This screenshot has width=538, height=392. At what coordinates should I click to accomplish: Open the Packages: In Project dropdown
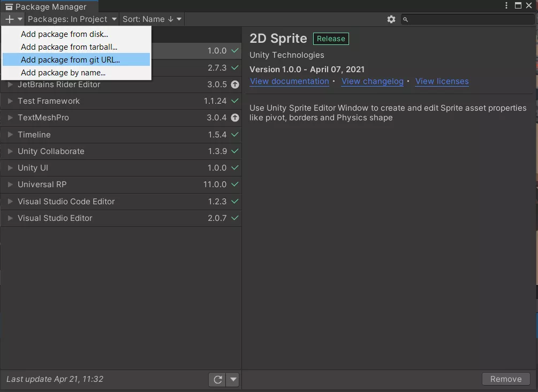(x=72, y=19)
